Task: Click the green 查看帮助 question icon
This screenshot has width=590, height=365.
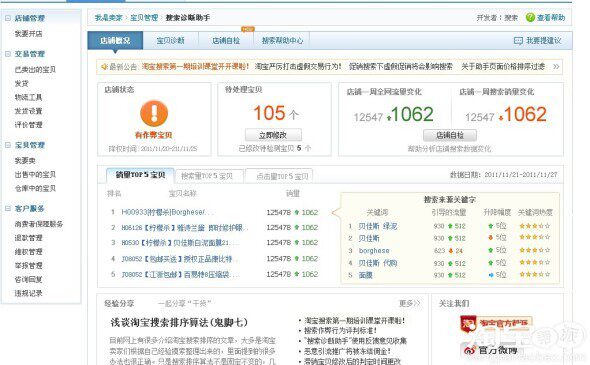Action: click(530, 17)
